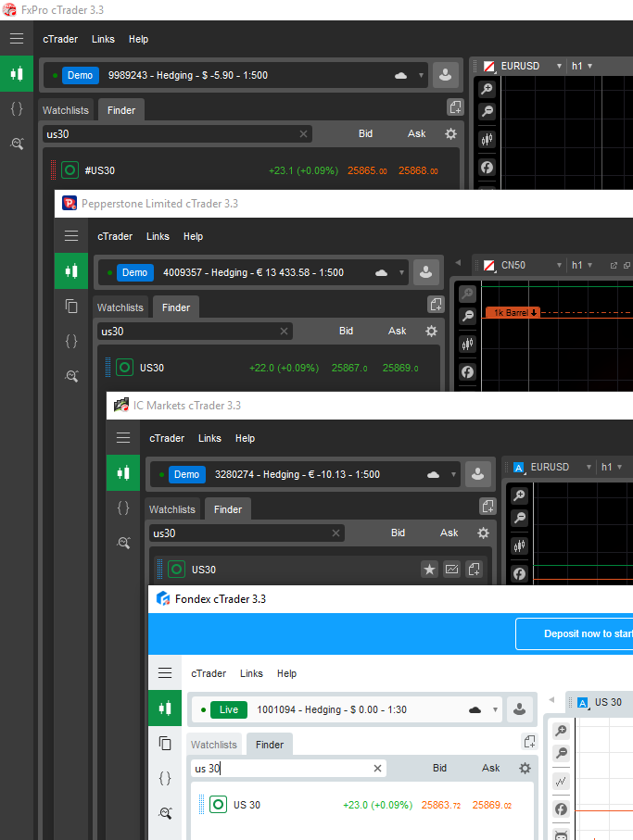The width and height of the screenshot is (633, 840).
Task: Open Copy icon in Pepperstone sidebar
Action: (71, 306)
